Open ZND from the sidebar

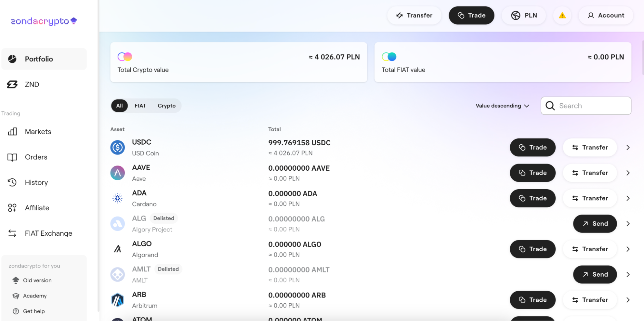(x=32, y=84)
